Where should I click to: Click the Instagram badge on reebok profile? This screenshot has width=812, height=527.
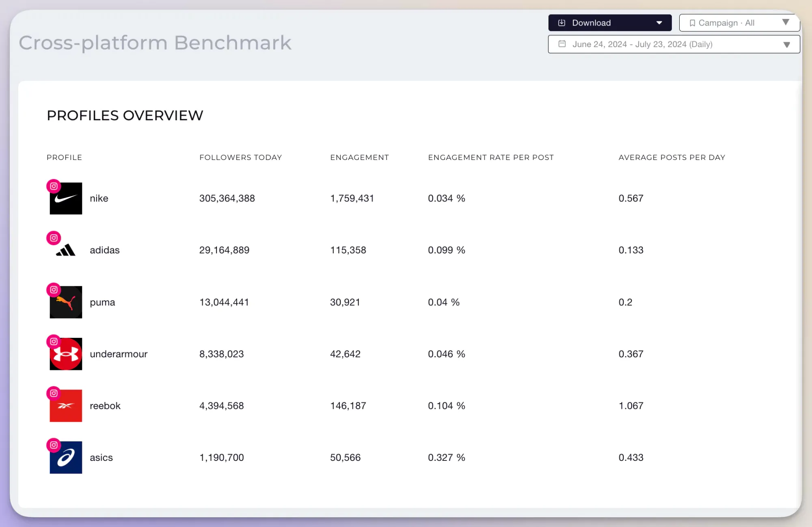[54, 393]
